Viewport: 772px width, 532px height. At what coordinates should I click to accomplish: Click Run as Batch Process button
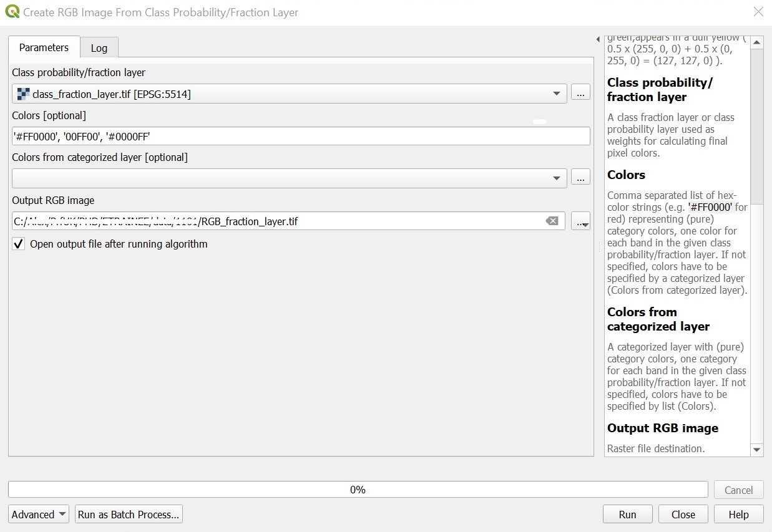(x=129, y=515)
